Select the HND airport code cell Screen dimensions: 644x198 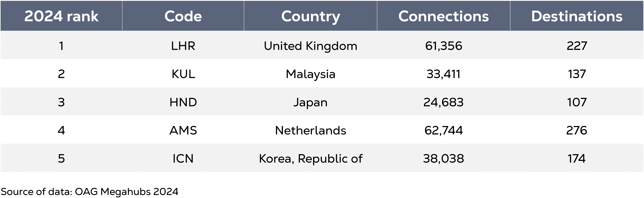[183, 102]
